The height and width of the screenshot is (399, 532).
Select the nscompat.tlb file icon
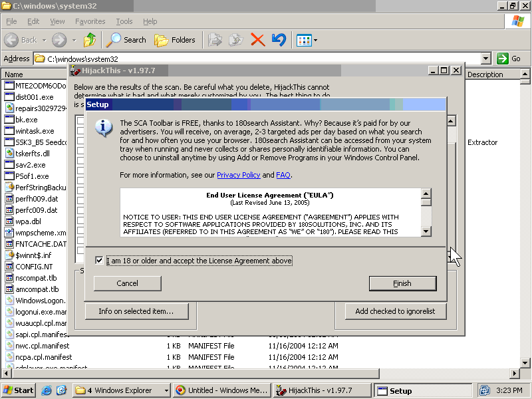click(9, 278)
